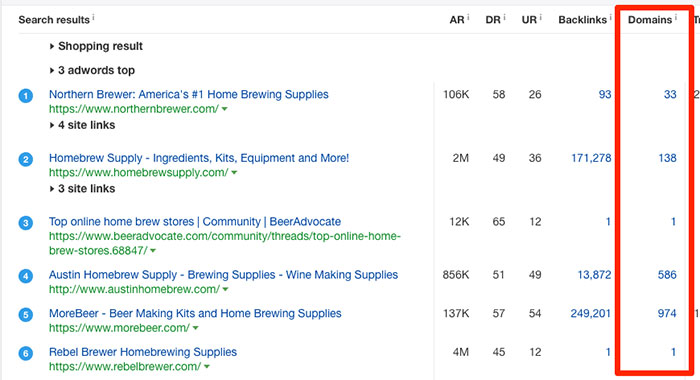The image size is (700, 380).
Task: Open dropdown arrow next to rebelbrewer.com URL
Action: click(207, 367)
